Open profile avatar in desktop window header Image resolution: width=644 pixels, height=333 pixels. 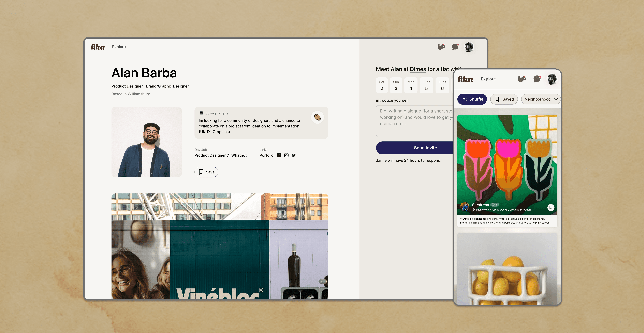tap(469, 47)
